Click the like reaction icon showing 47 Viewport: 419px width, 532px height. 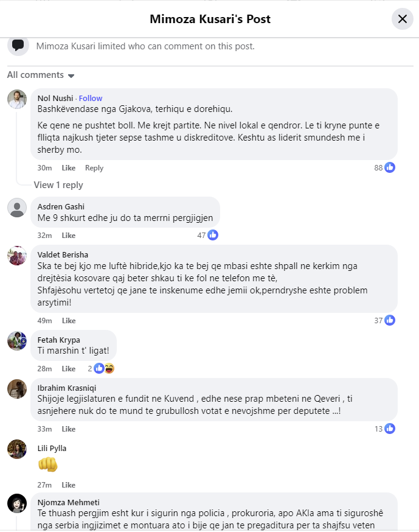click(213, 235)
